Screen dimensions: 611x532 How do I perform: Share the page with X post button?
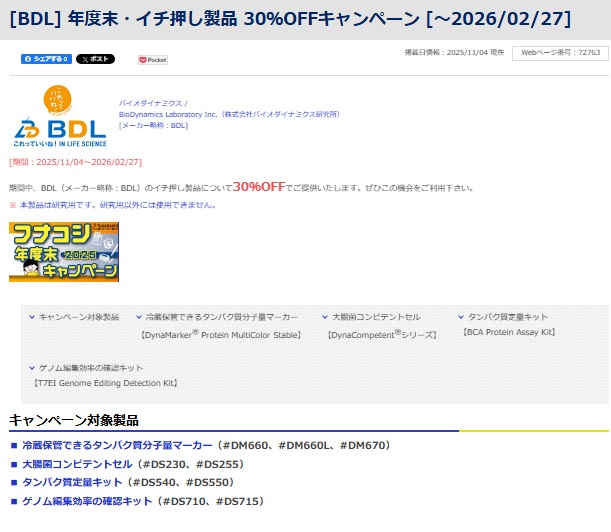(96, 59)
